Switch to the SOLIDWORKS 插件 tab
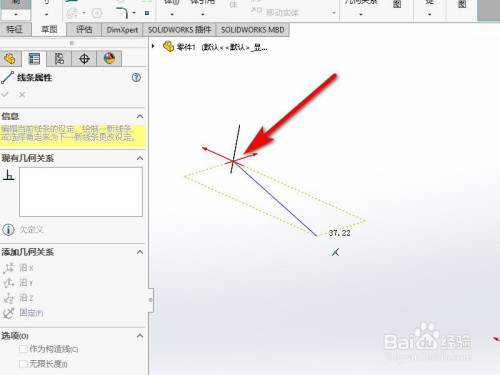 (x=179, y=30)
